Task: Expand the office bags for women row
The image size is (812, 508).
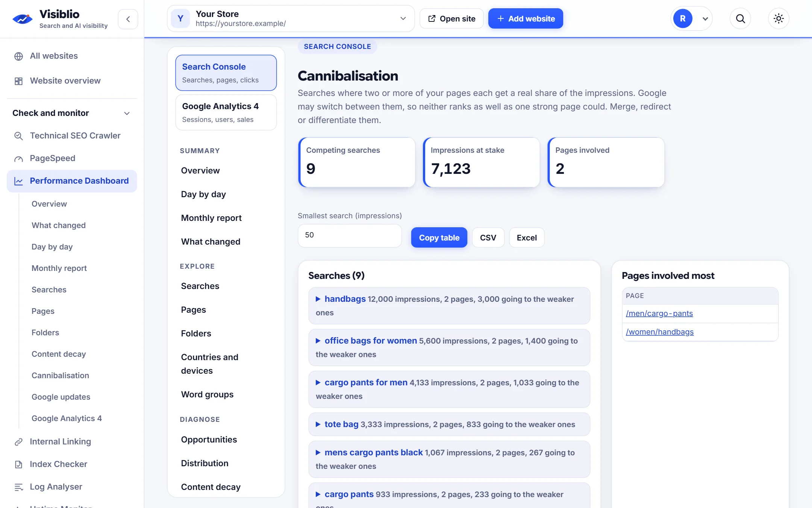Action: (x=449, y=347)
